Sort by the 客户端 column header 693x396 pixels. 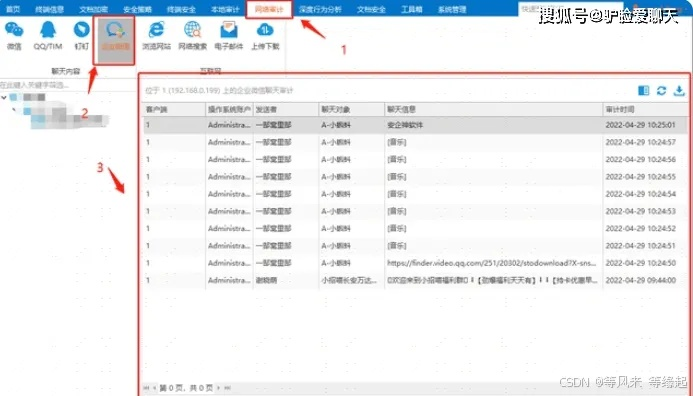point(174,109)
